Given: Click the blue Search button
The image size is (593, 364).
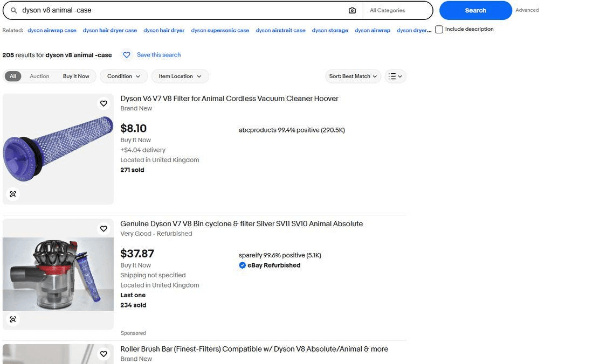Looking at the screenshot, I should click(475, 10).
